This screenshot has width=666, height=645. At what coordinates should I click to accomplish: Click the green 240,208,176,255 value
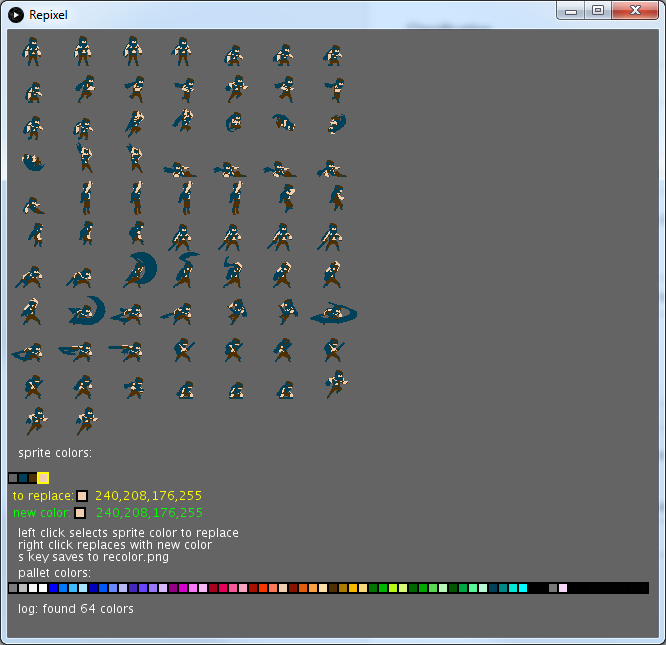pyautogui.click(x=150, y=513)
